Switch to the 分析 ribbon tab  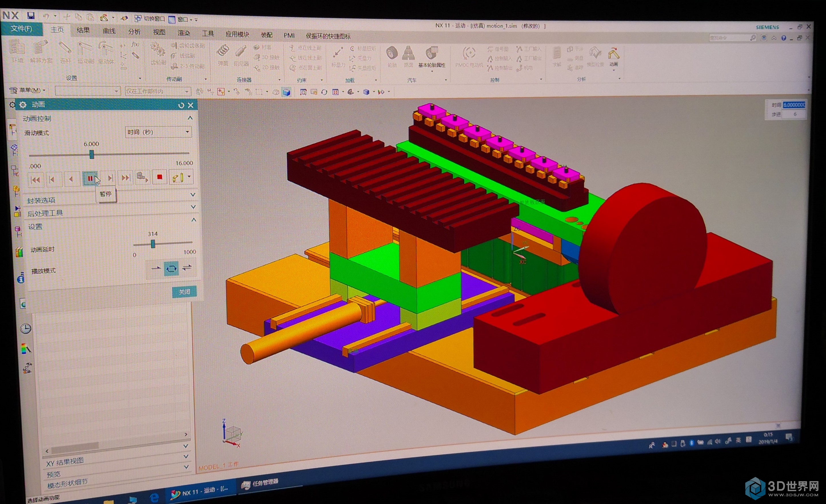(x=134, y=32)
